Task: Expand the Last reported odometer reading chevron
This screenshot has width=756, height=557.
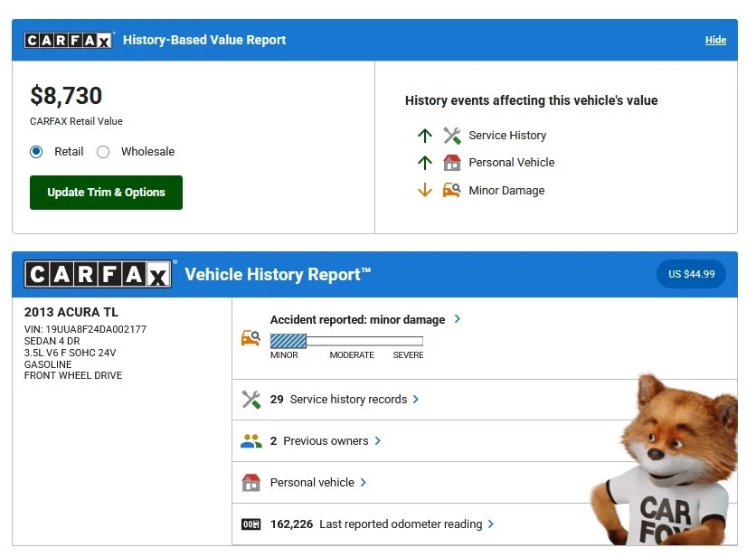Action: [490, 524]
